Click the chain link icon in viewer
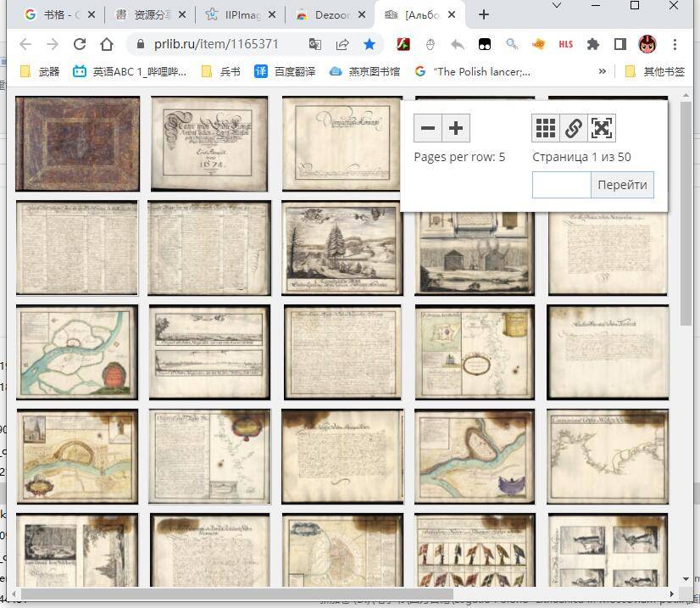This screenshot has height=608, width=700. 574,128
